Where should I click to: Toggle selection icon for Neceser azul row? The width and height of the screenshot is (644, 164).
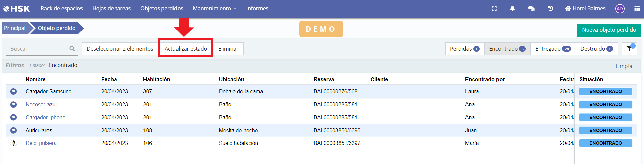[x=13, y=105]
